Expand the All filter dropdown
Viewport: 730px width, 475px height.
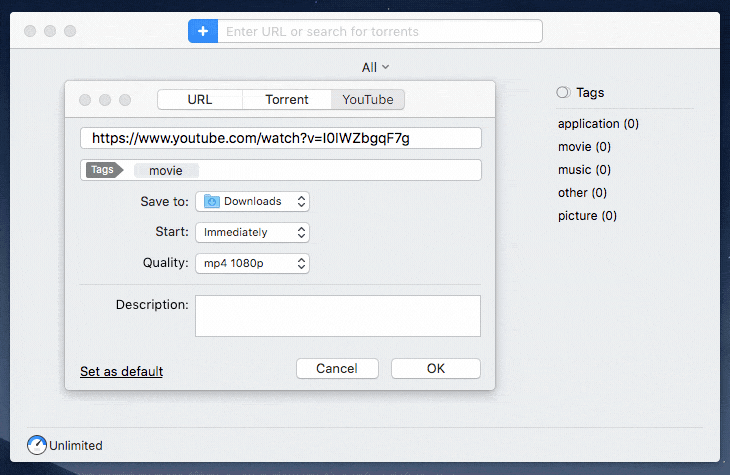point(375,68)
